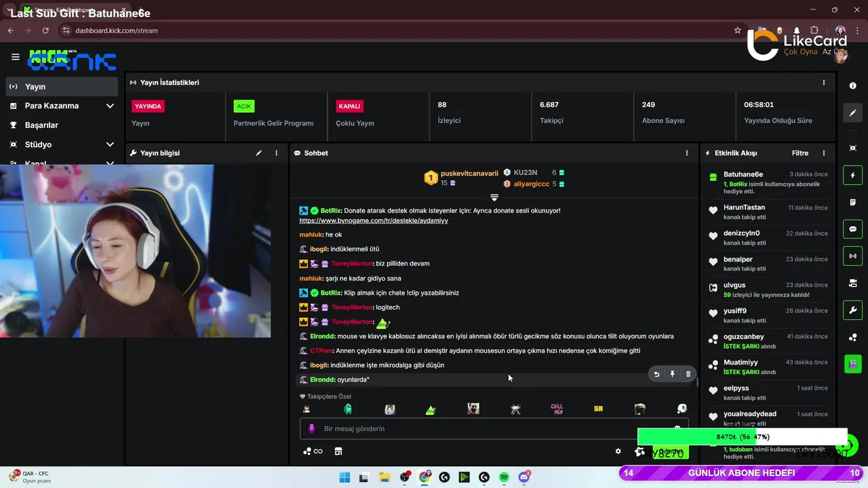Open Yayın İstatistikleri options menu

[824, 83]
